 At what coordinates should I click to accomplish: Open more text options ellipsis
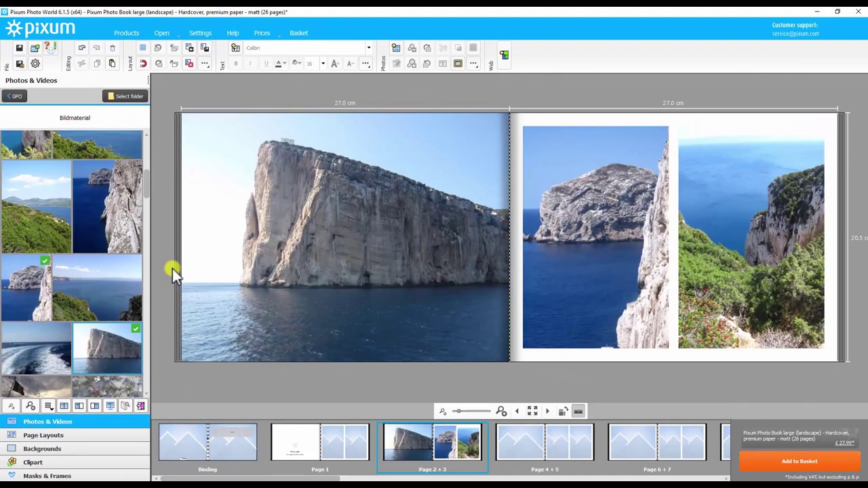[x=366, y=64]
